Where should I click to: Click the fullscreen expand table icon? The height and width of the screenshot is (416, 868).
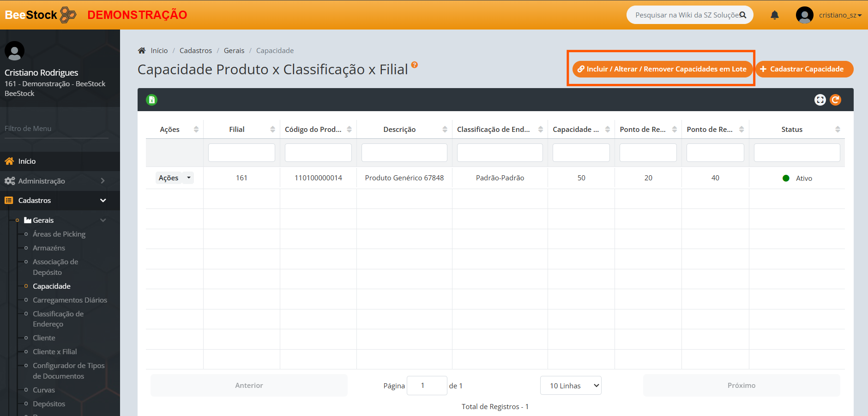(820, 100)
